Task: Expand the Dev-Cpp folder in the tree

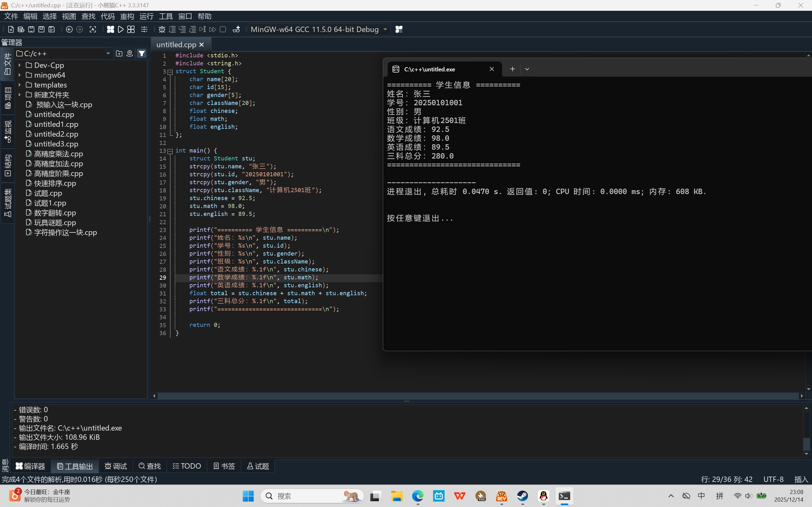Action: [x=20, y=65]
